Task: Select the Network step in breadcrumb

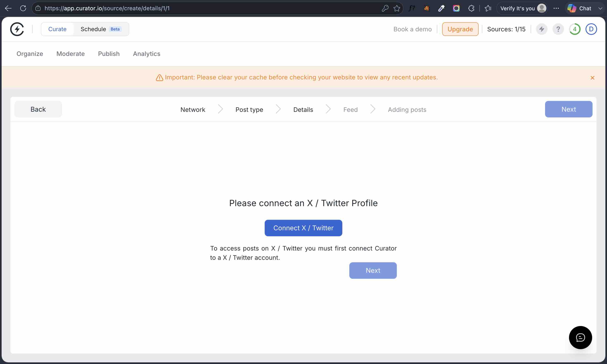Action: click(x=193, y=110)
